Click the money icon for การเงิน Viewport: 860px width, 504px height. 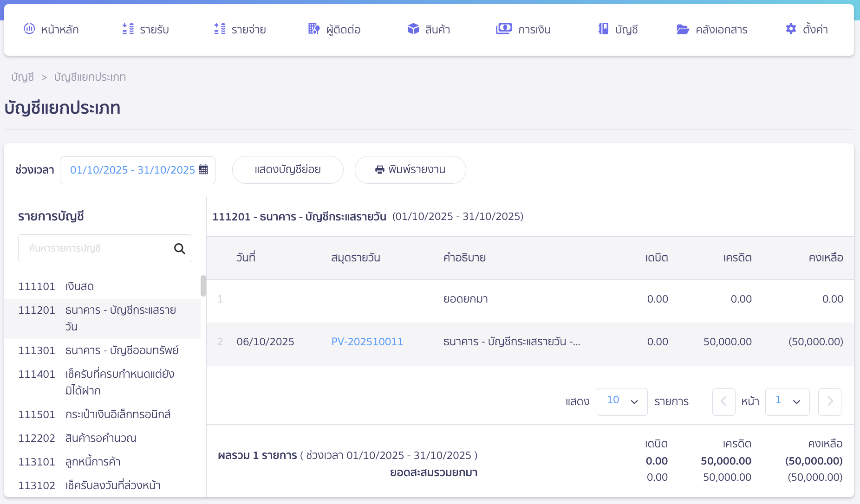point(503,29)
